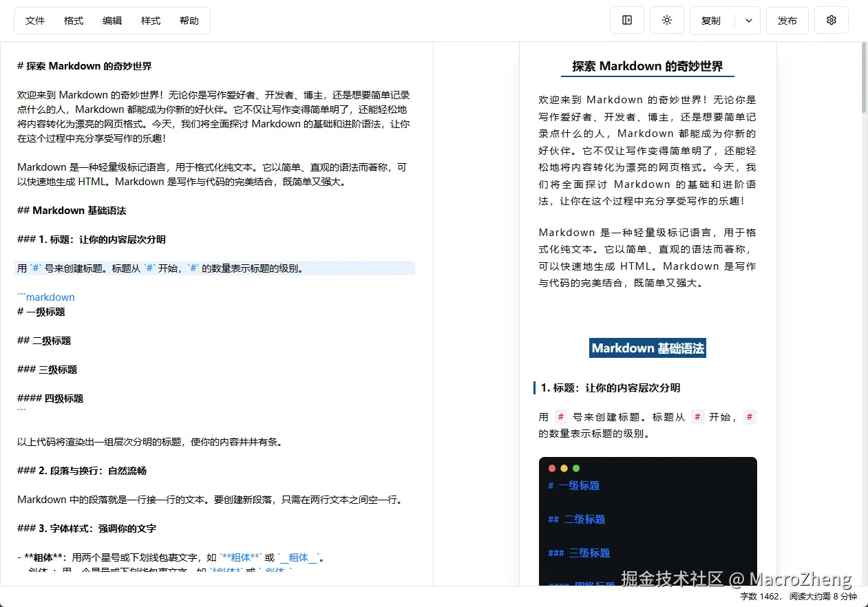868x607 pixels.
Task: Toggle the side panel layout icon
Action: (x=627, y=21)
